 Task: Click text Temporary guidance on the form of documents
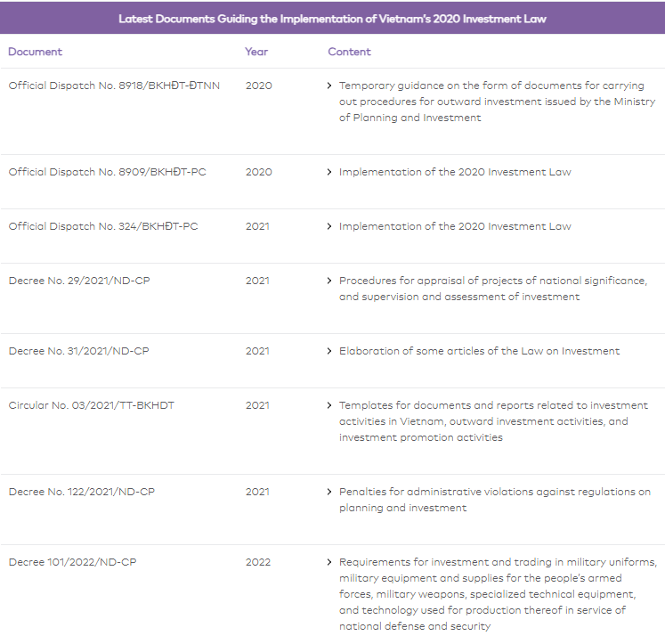[x=497, y=102]
